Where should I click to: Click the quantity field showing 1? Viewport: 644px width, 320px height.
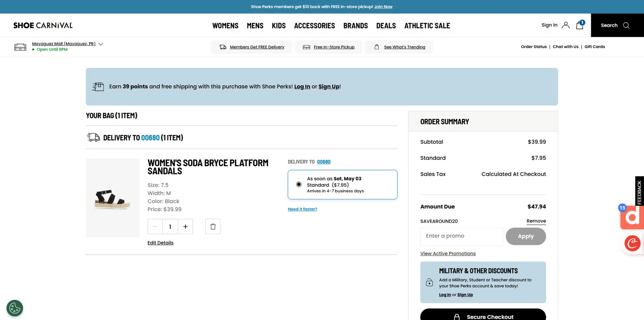click(x=170, y=227)
